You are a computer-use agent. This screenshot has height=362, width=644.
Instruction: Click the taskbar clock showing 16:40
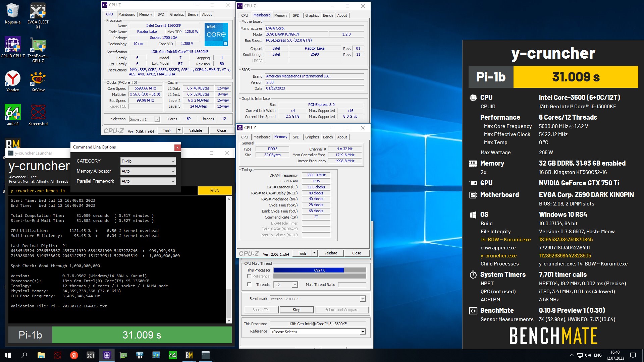click(615, 355)
